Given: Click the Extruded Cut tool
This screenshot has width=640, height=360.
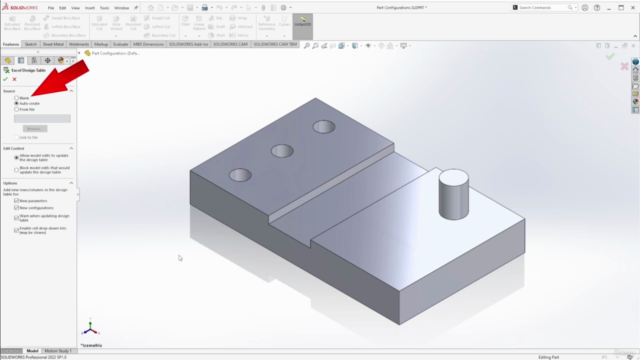Looking at the screenshot, I should click(99, 23).
